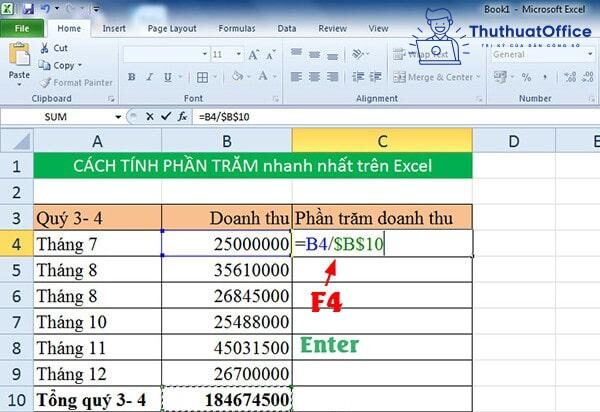600x412 pixels.
Task: Click Middle Align icon
Action: (315, 54)
